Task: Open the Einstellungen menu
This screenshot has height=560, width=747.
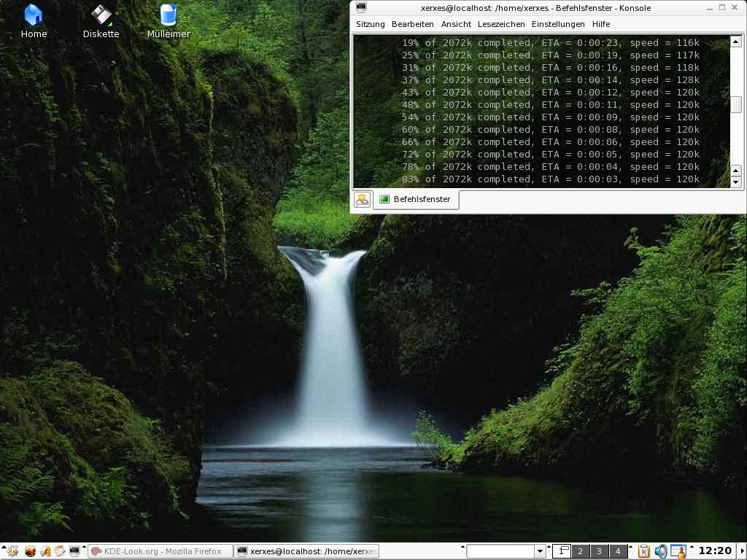Action: (x=558, y=24)
